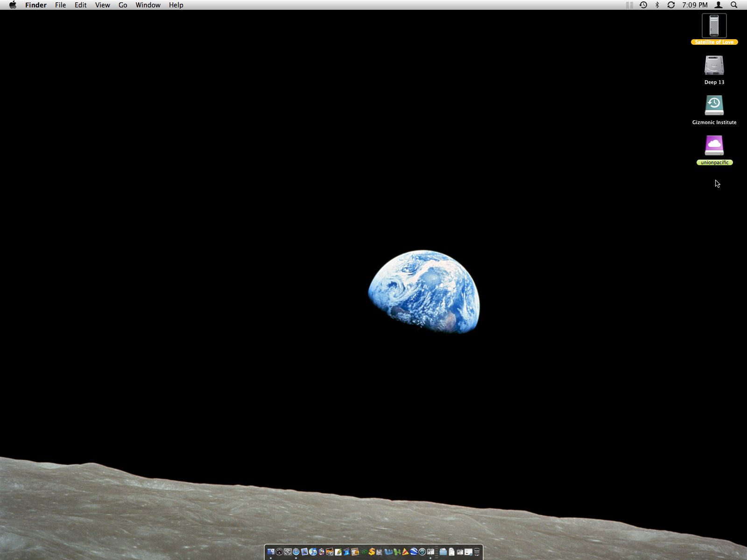Click the green wireless waves Dock icon
This screenshot has width=747, height=560.
point(364,552)
